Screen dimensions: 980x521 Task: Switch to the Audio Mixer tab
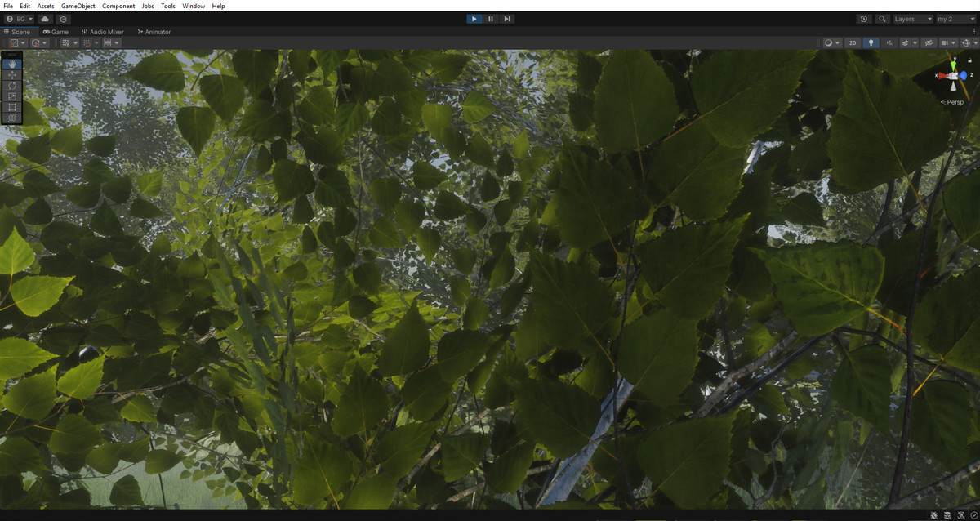pyautogui.click(x=103, y=32)
